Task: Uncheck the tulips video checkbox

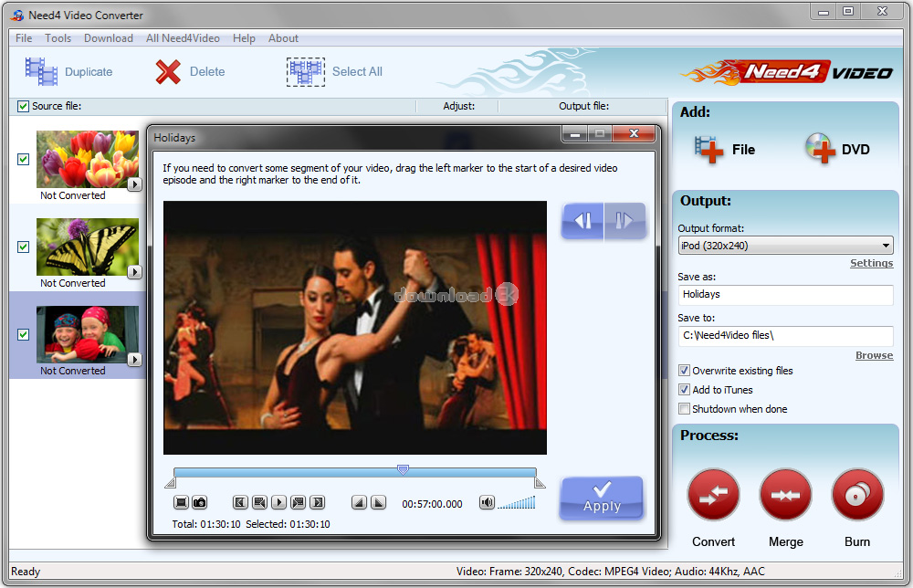Action: (24, 160)
